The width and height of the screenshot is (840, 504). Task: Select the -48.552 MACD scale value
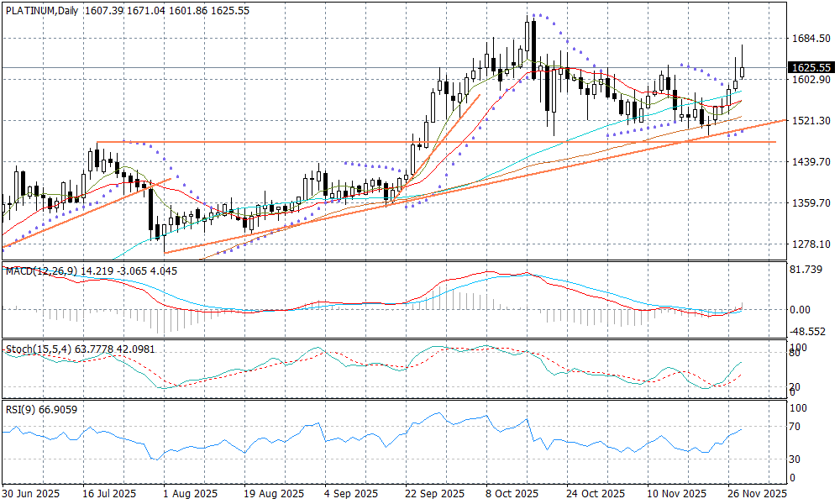click(808, 332)
